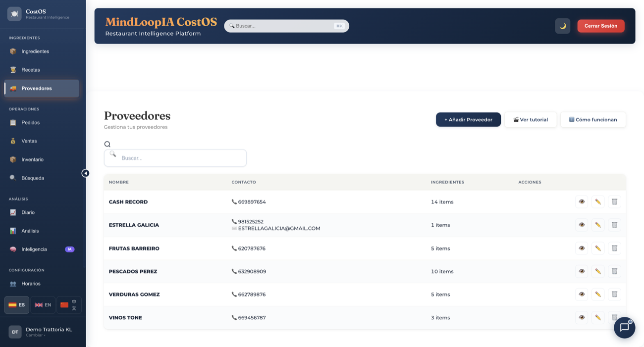Delete PESCADOS PEREZ with the trash icon
Image resolution: width=644 pixels, height=347 pixels.
coord(614,271)
